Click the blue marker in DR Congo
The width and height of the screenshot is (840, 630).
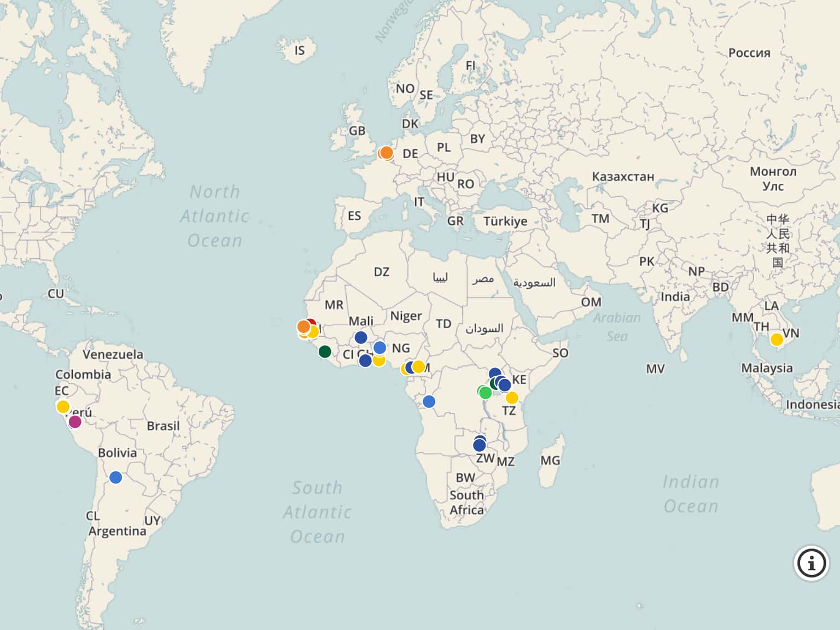430,401
